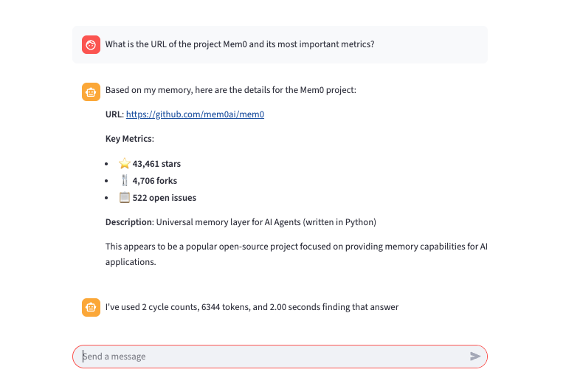Click the user question about Mem0 URL

[x=240, y=44]
